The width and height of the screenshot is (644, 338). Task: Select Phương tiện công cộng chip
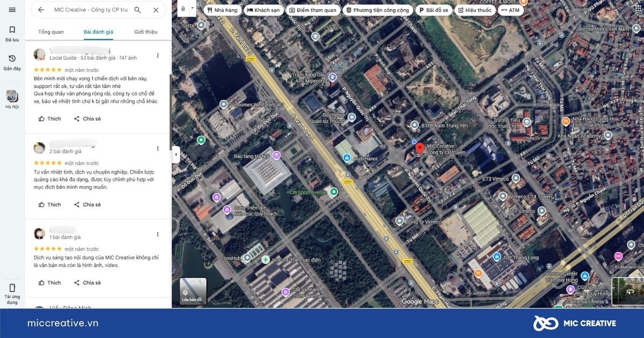pyautogui.click(x=377, y=10)
